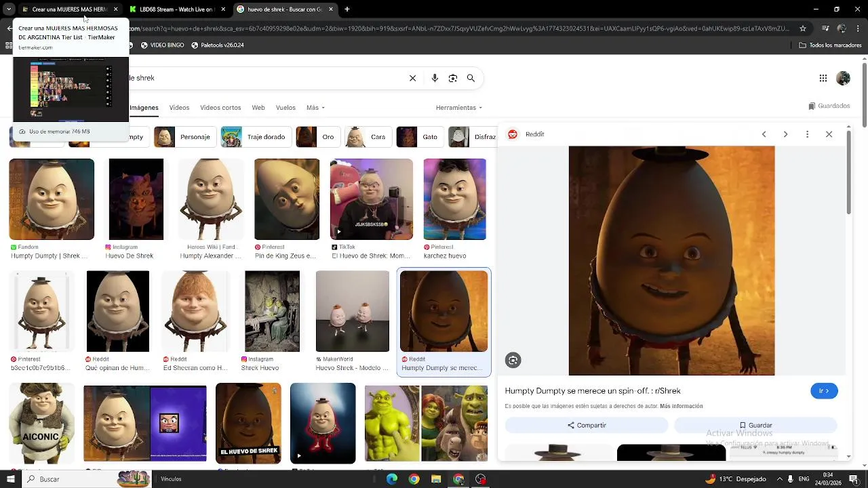Open File Explorer from taskbar
The height and width of the screenshot is (488, 868).
(436, 479)
